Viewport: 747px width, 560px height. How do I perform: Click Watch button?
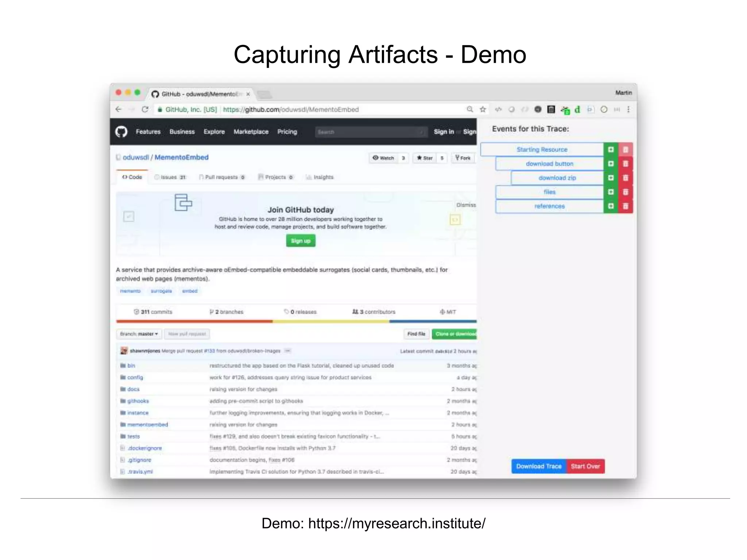click(383, 158)
